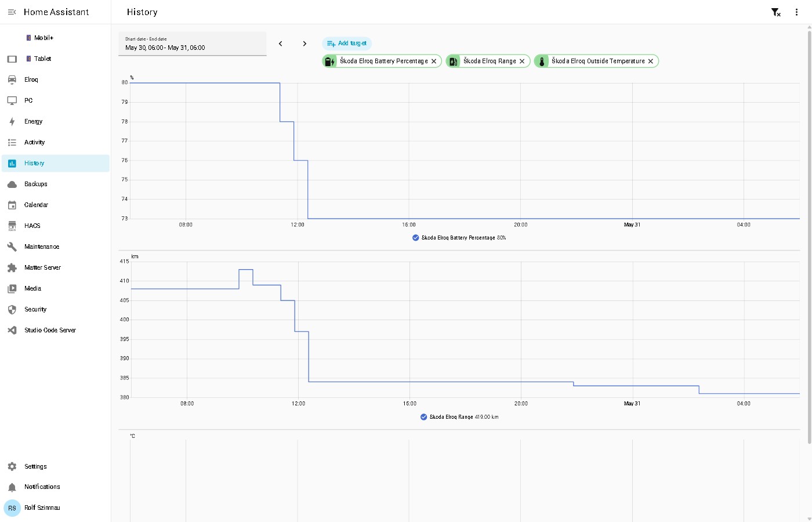Click the Notifications bell icon
The image size is (812, 522).
12,487
